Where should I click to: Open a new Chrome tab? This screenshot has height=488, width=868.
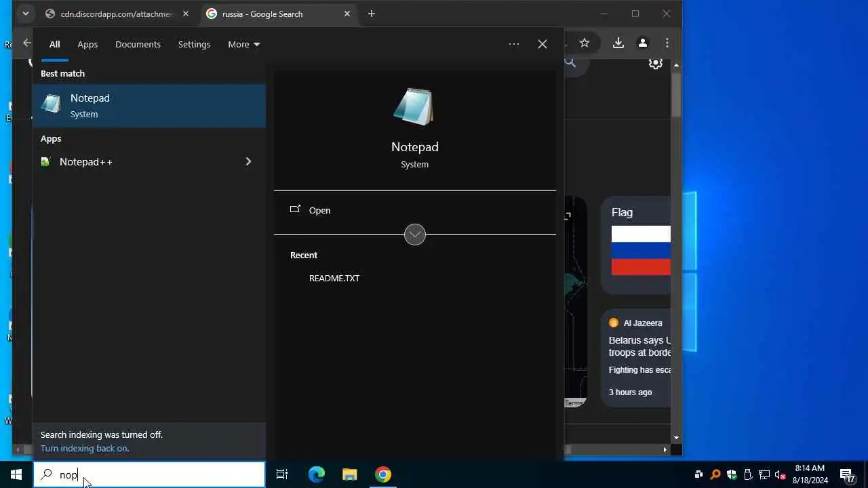tap(371, 14)
